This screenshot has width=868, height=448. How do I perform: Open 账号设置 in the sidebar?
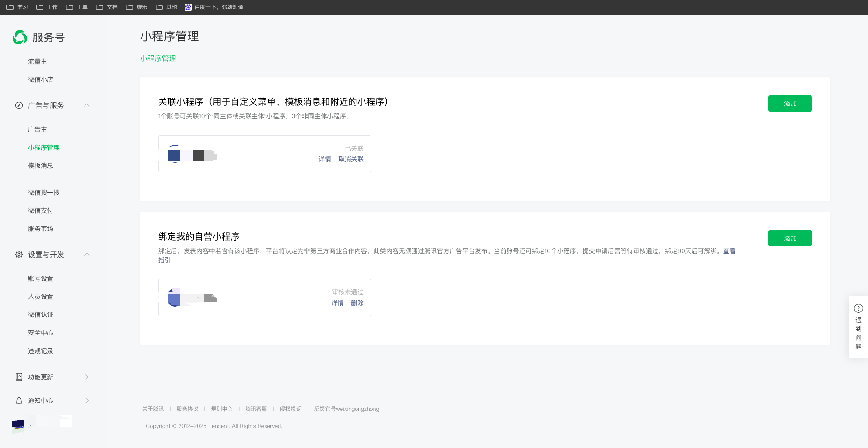(41, 278)
